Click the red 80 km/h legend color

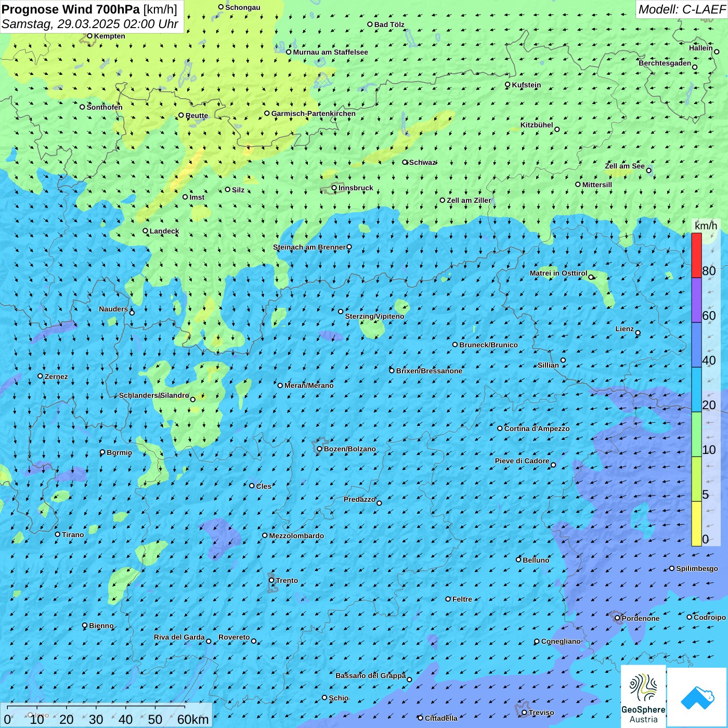pyautogui.click(x=696, y=255)
